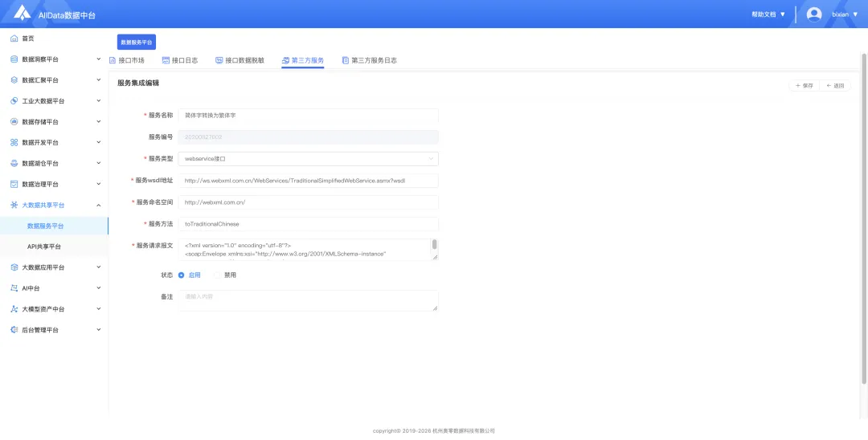Image resolution: width=868 pixels, height=440 pixels.
Task: Click the 备注 textarea resize handle
Action: coord(435,308)
